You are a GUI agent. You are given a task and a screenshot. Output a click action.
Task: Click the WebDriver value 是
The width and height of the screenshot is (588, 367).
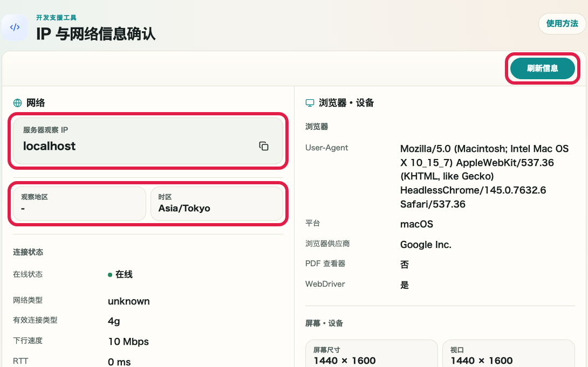pos(404,285)
